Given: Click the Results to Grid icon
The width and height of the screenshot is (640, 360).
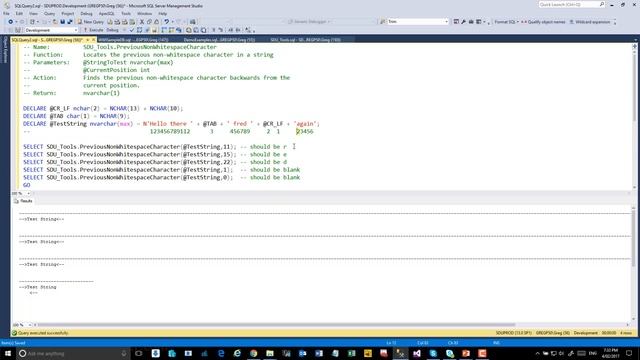Looking at the screenshot, I should click(x=196, y=30).
